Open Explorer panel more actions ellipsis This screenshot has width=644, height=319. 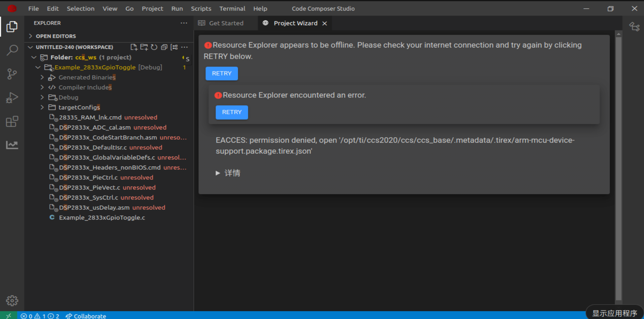pos(184,23)
